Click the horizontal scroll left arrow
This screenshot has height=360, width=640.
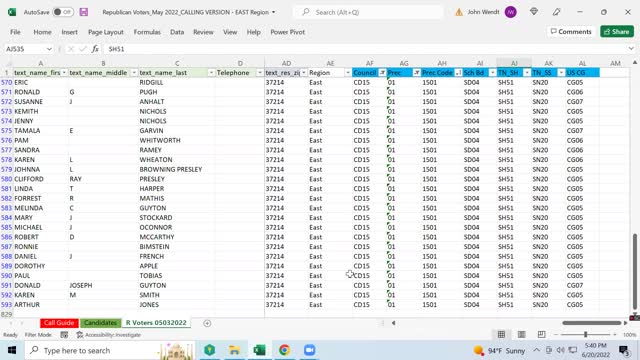393,323
